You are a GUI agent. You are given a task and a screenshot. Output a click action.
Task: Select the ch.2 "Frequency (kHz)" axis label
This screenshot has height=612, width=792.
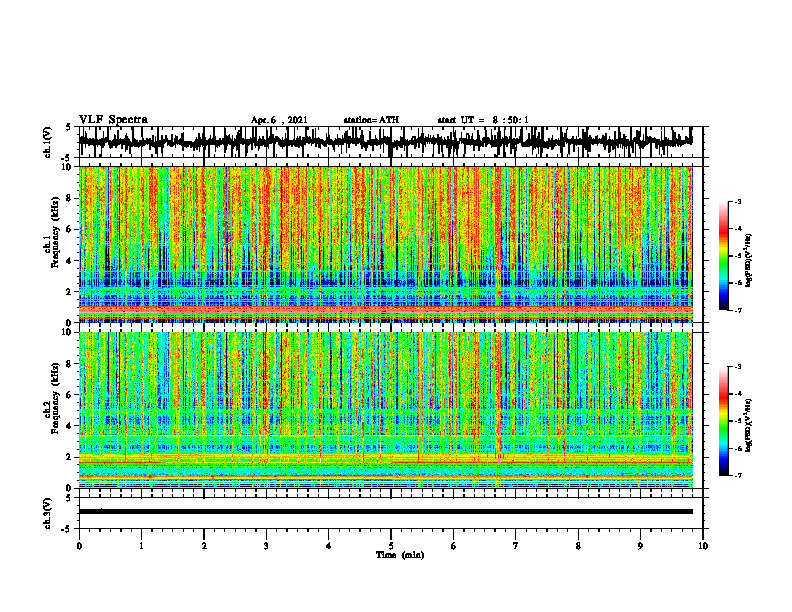[55, 398]
